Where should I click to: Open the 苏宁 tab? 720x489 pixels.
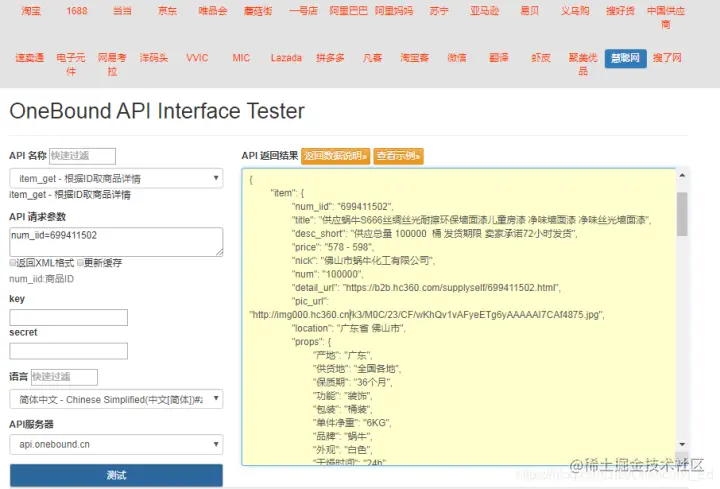pos(439,11)
